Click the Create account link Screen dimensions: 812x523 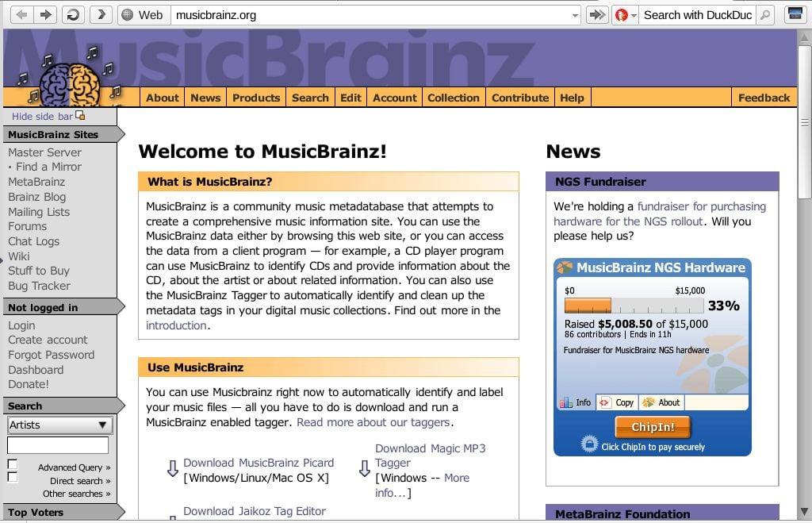pos(48,340)
